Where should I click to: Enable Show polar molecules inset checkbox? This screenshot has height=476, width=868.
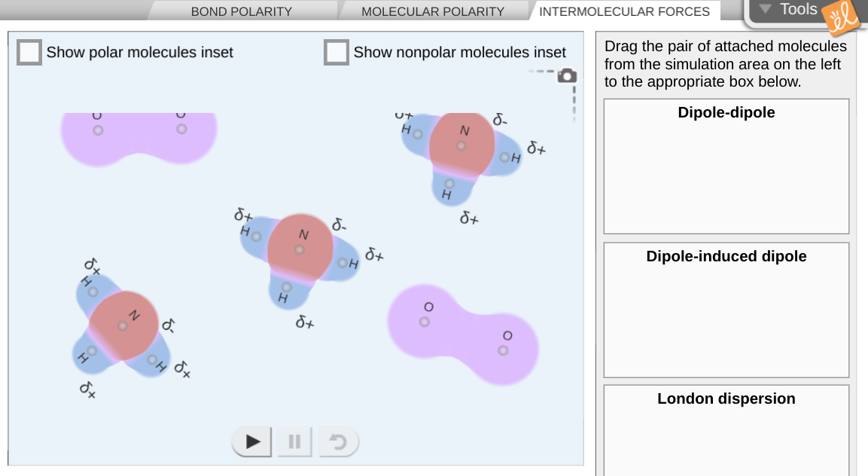(x=29, y=52)
